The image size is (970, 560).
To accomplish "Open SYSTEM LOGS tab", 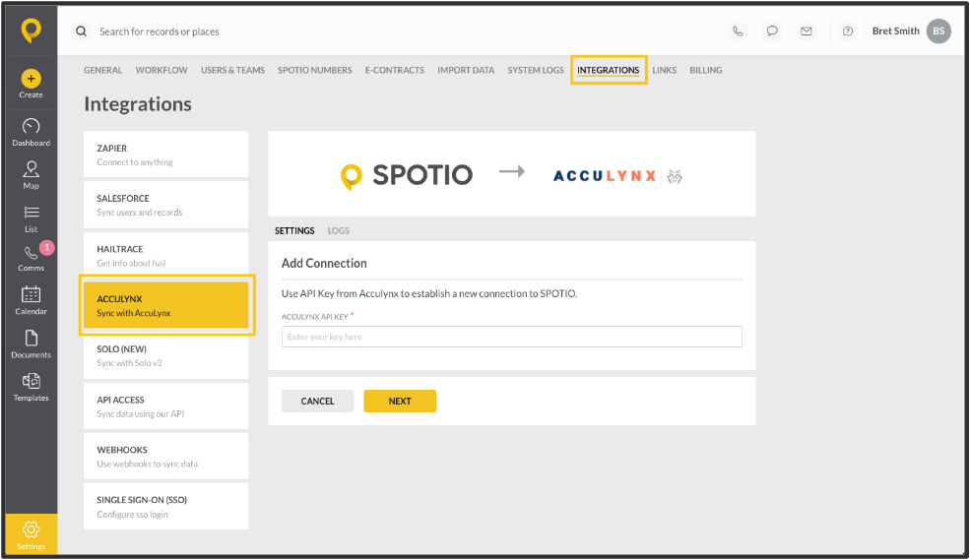I will coord(536,70).
